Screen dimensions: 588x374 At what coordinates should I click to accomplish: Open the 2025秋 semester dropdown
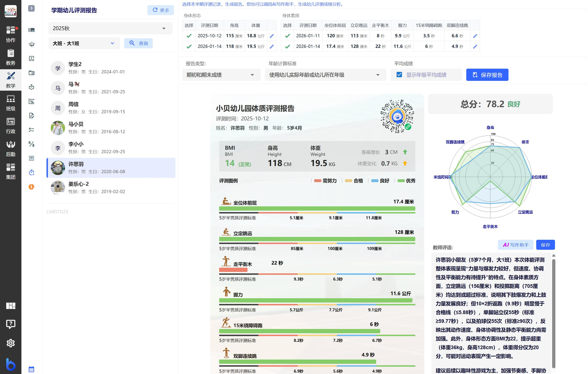pyautogui.click(x=110, y=28)
